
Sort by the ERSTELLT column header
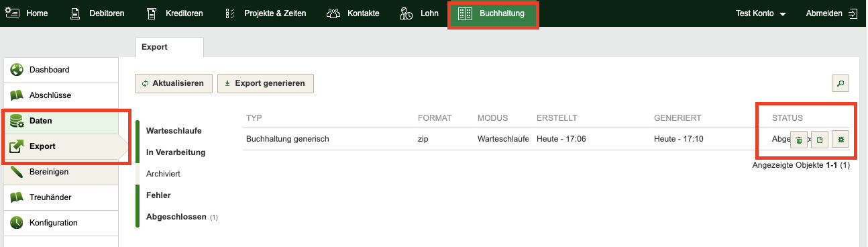coord(557,118)
